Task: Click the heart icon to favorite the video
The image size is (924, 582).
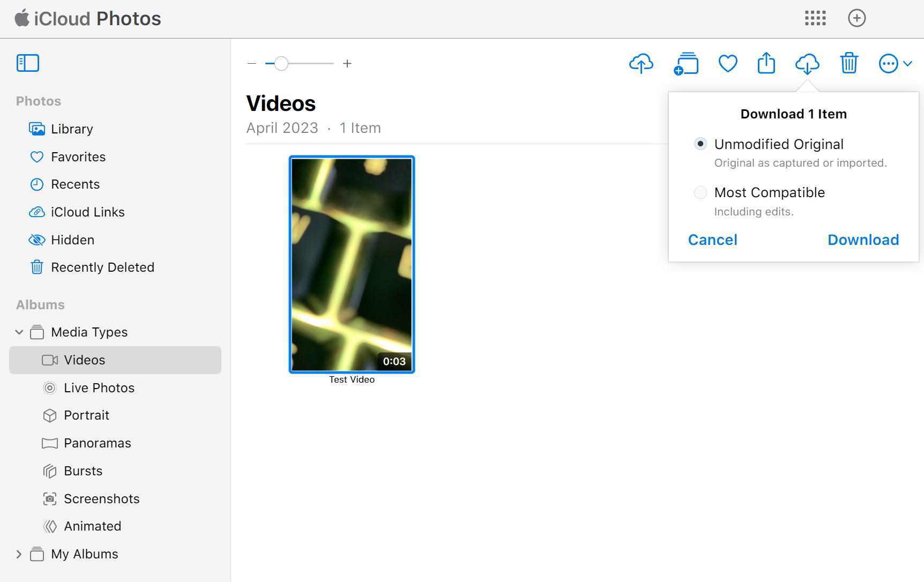Action: (727, 63)
